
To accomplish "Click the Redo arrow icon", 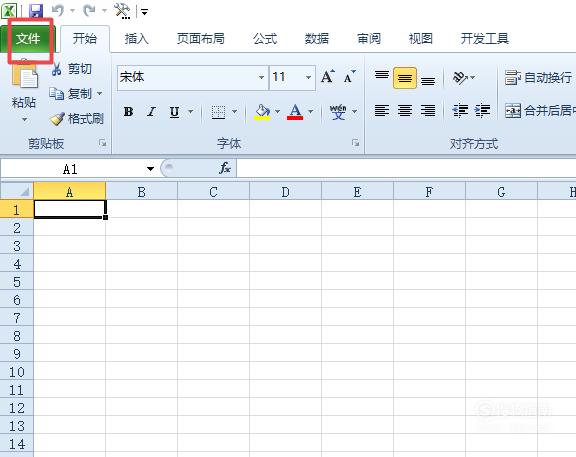I will click(89, 11).
